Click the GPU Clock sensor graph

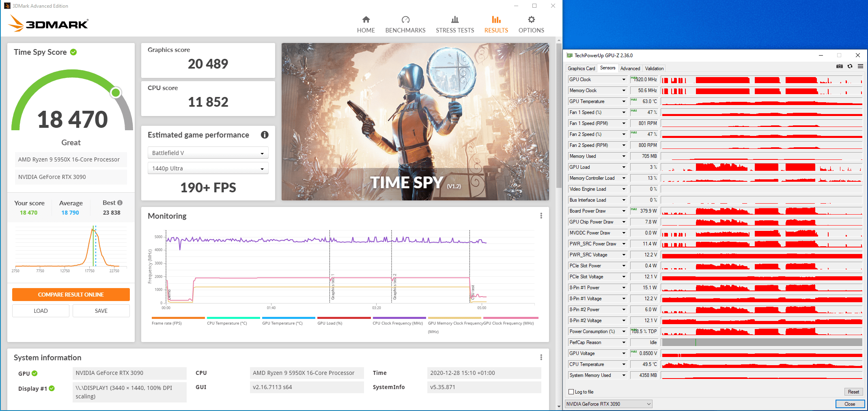762,80
